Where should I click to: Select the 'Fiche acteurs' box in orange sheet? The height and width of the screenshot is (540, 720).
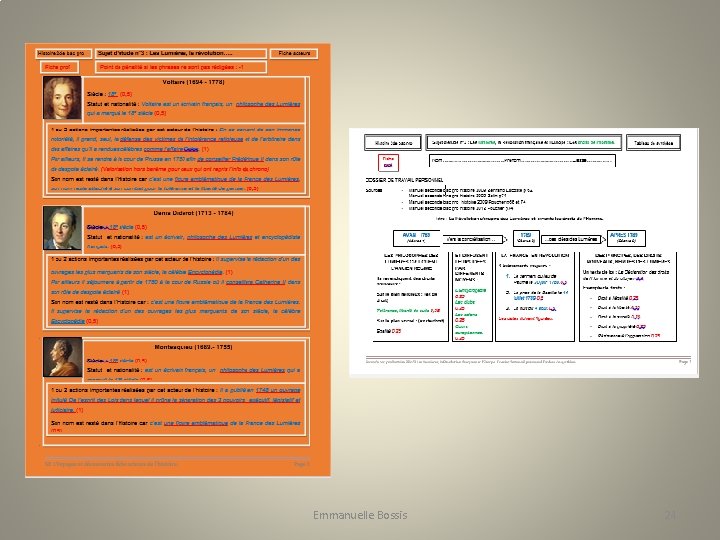[x=294, y=54]
